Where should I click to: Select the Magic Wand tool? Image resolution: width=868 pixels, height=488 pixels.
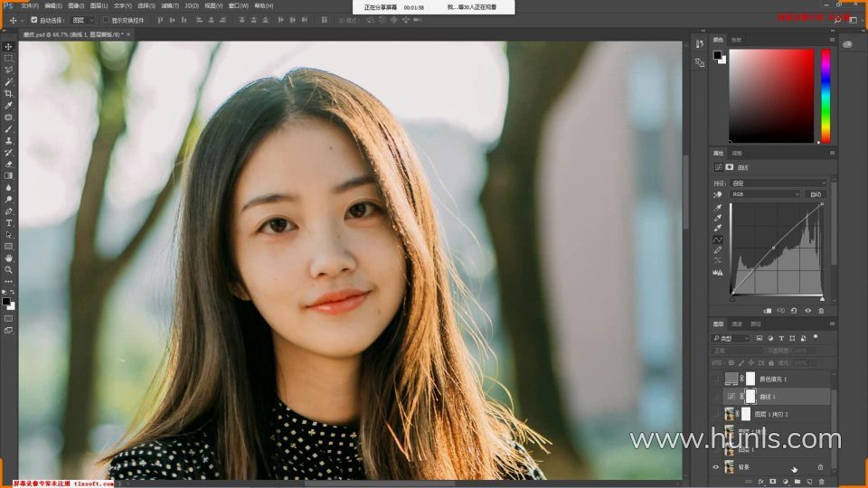click(x=8, y=82)
